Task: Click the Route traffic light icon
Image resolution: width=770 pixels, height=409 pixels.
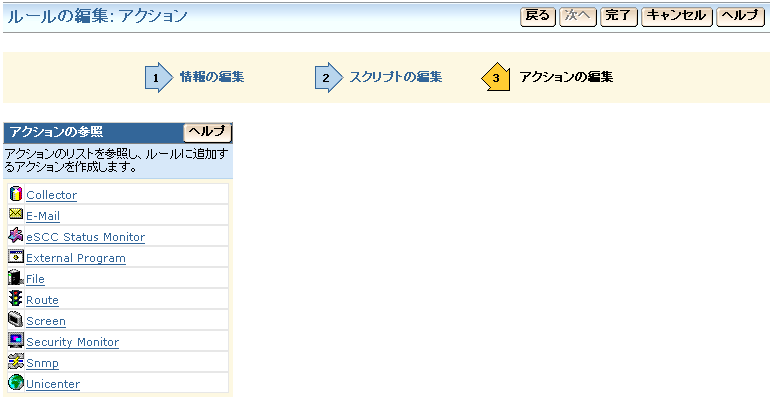Action: click(16, 299)
